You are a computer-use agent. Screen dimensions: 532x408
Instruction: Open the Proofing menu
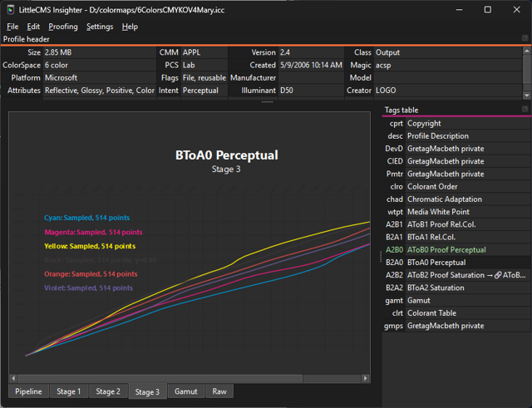tap(62, 27)
